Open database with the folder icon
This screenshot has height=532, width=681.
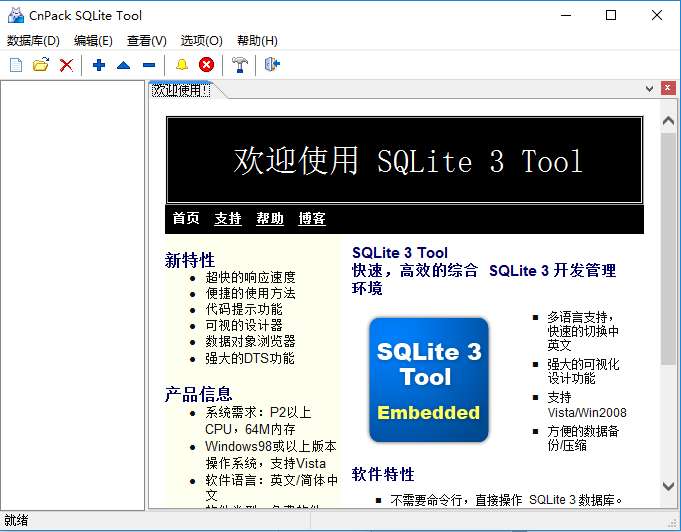41,65
